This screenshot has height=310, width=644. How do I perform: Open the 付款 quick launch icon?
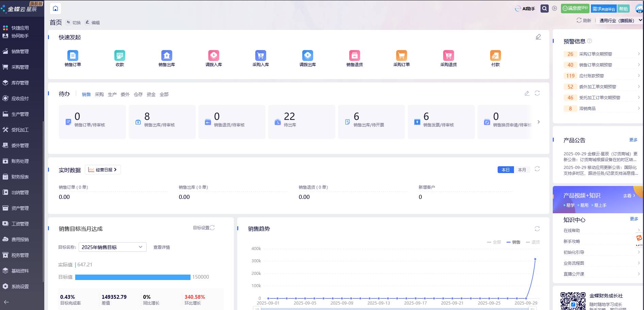coord(495,56)
